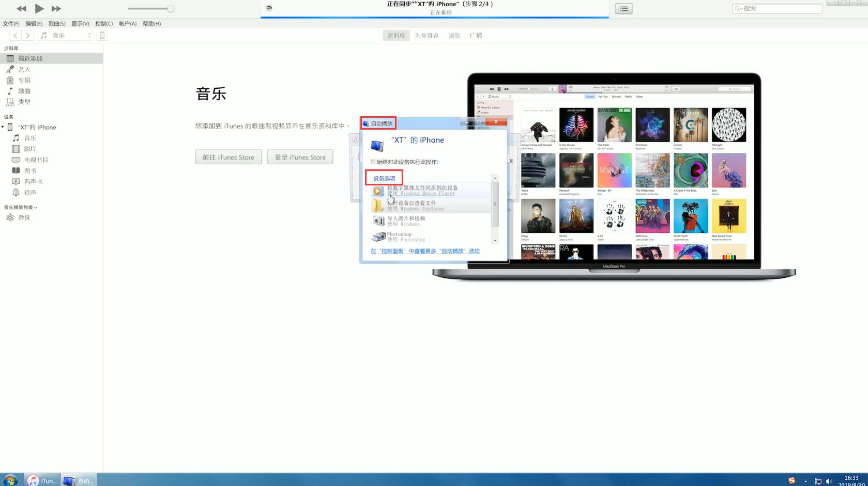Open the 歌曲(S) menu
This screenshot has height=486, width=868.
[x=57, y=24]
